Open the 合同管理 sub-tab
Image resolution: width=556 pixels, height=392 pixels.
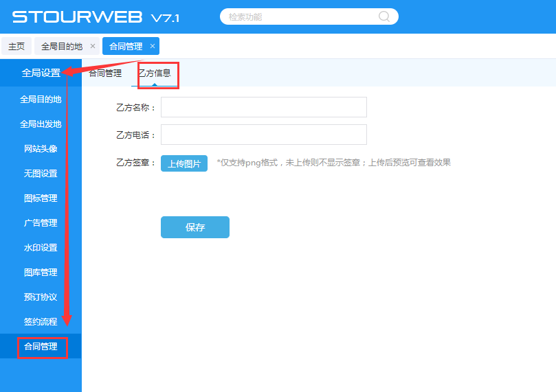pos(105,73)
